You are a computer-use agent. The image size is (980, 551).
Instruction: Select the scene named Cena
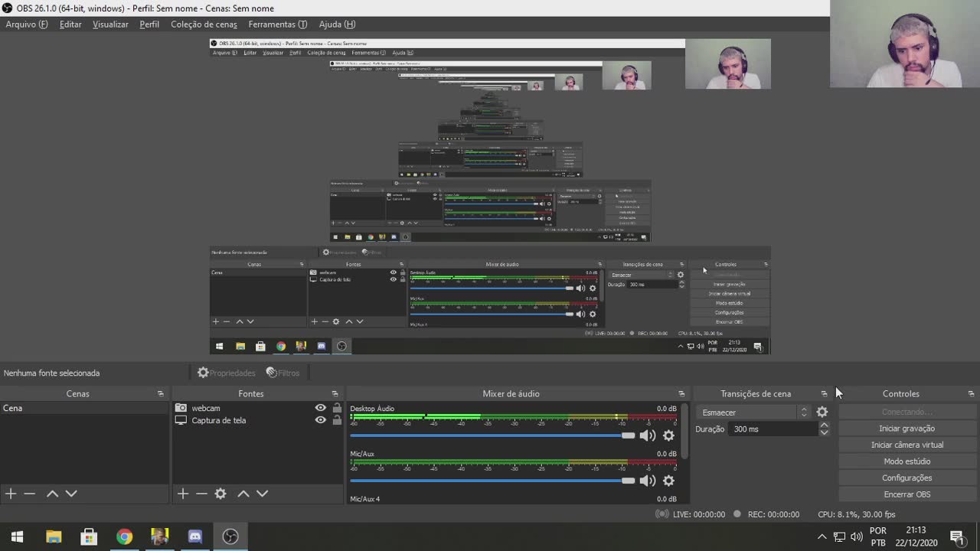click(x=12, y=408)
